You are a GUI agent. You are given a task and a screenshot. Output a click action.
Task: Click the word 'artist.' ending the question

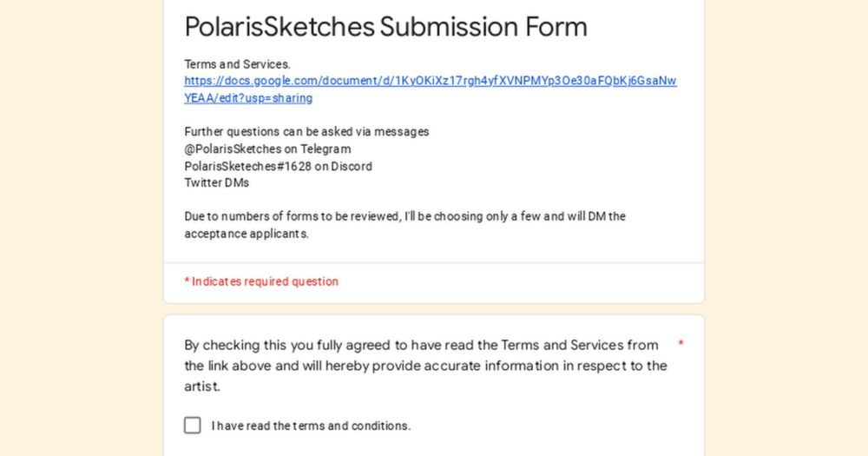point(202,387)
